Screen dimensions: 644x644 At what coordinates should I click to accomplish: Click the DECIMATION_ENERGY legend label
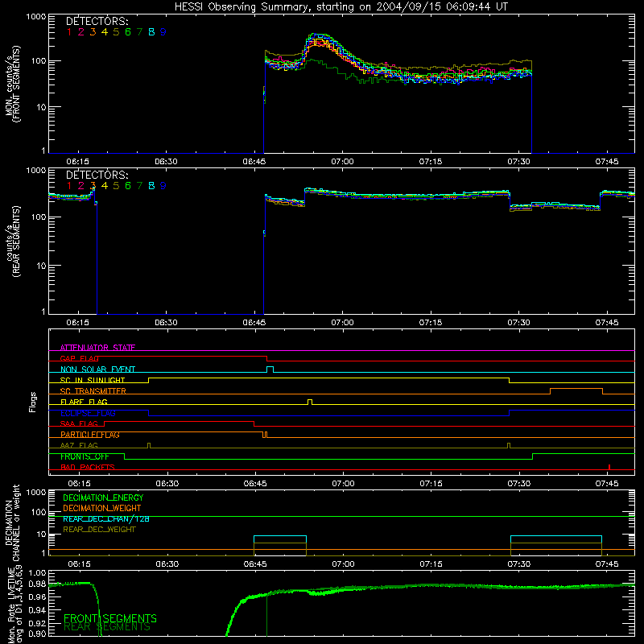(x=103, y=497)
